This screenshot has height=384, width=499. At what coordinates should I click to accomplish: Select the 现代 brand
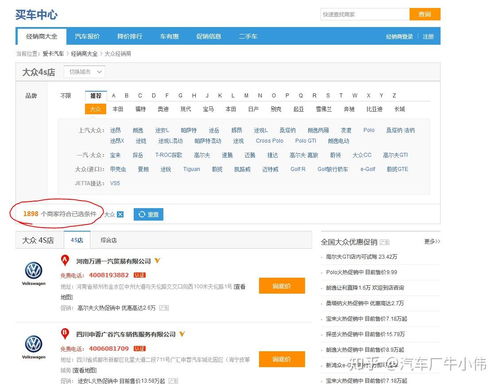click(186, 109)
